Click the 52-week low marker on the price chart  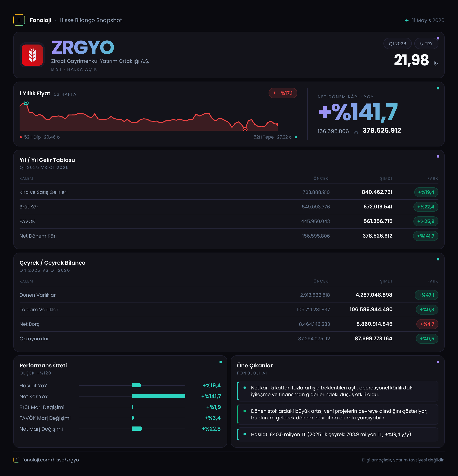click(245, 129)
